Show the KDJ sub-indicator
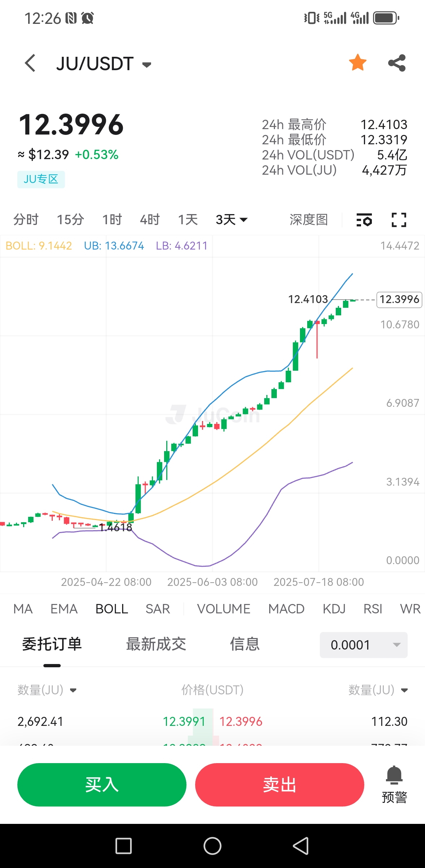Image resolution: width=425 pixels, height=868 pixels. [x=334, y=609]
